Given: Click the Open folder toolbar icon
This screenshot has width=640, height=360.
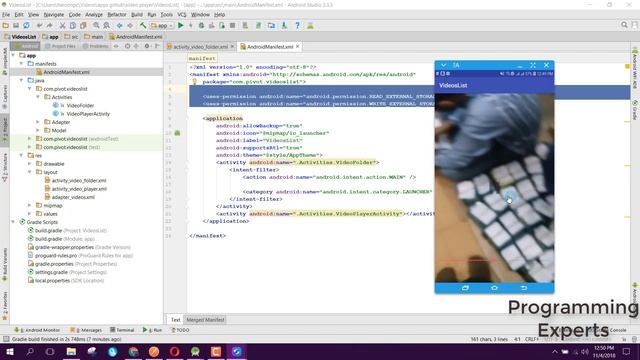Looking at the screenshot, I should pyautogui.click(x=6, y=25).
